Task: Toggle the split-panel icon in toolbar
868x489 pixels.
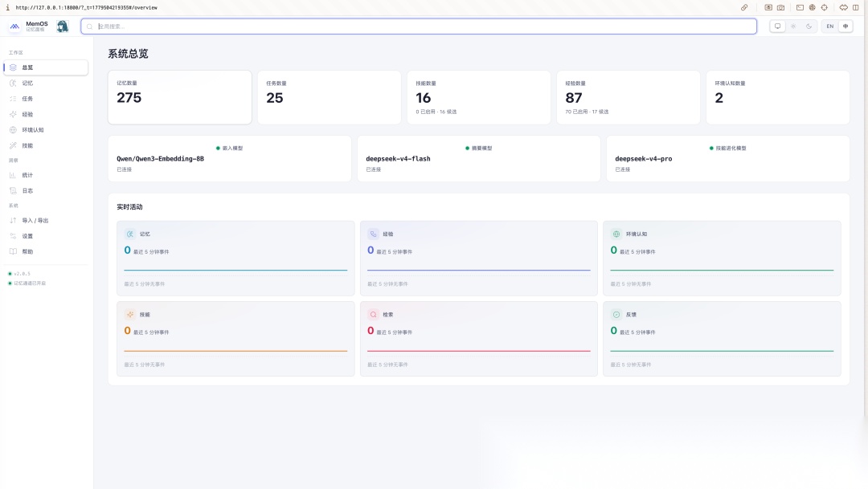Action: click(x=856, y=8)
